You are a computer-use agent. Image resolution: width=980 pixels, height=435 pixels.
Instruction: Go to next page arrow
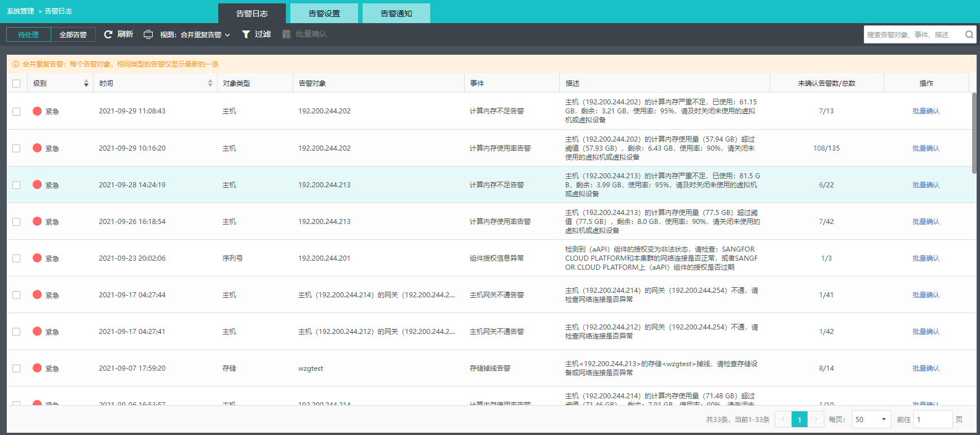(815, 419)
